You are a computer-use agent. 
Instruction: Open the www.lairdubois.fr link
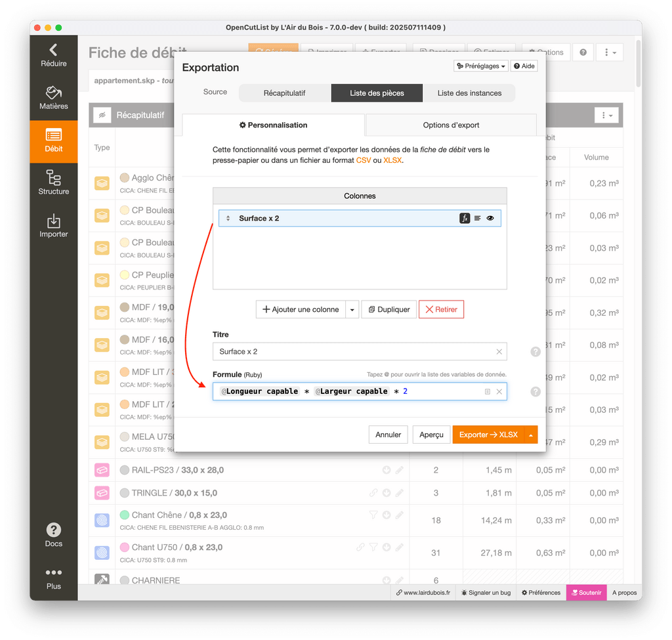(423, 593)
